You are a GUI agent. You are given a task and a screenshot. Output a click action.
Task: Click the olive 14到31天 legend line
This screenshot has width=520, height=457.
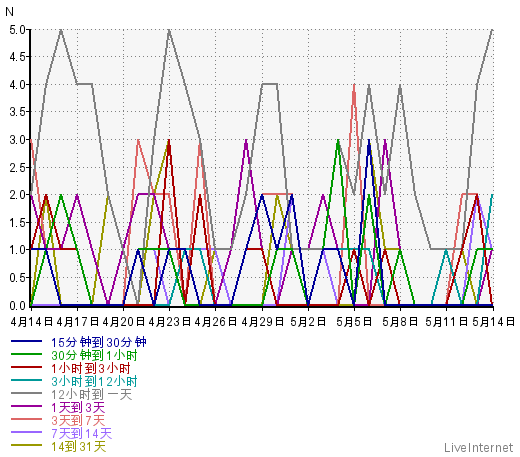pos(26,445)
